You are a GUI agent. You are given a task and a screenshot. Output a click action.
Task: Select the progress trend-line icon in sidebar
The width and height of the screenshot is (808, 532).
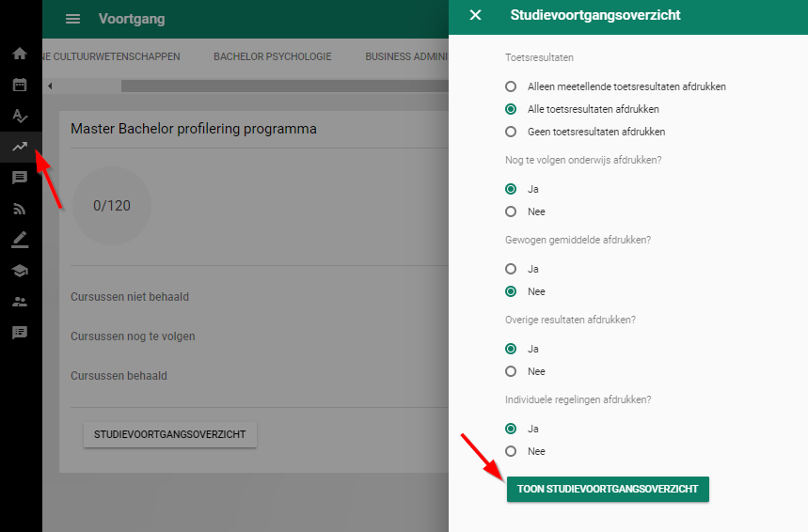click(20, 147)
